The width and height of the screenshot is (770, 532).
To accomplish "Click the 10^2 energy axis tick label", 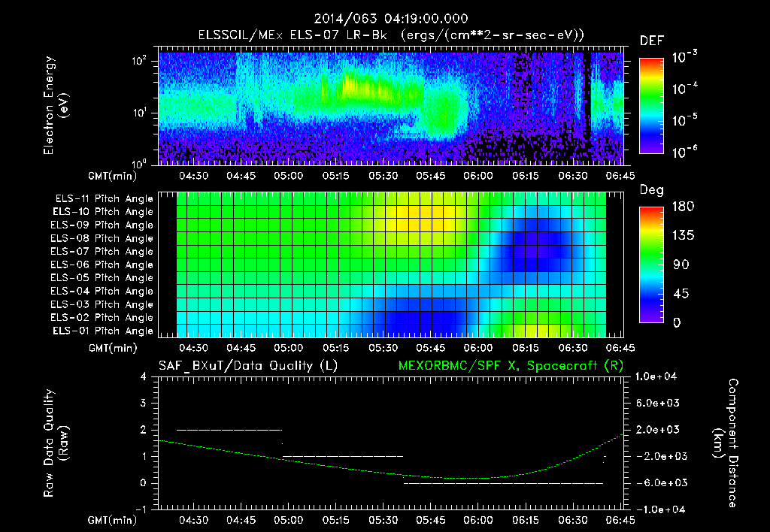I will click(x=139, y=62).
